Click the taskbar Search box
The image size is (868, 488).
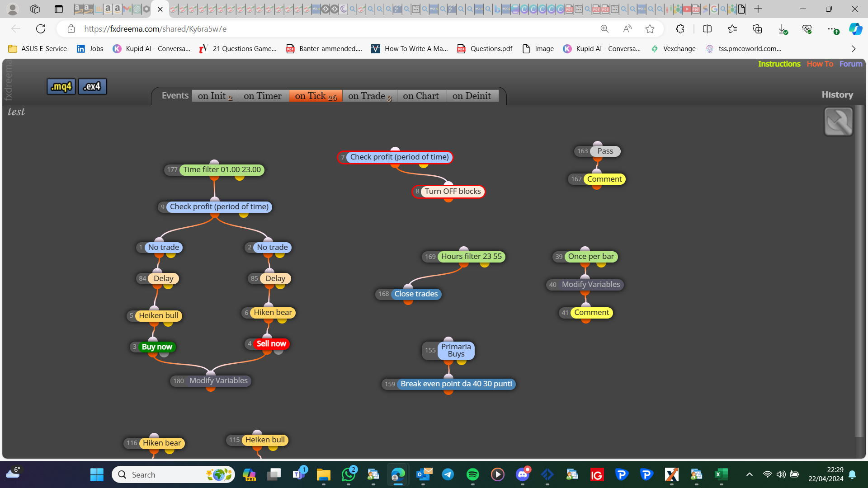(x=173, y=474)
